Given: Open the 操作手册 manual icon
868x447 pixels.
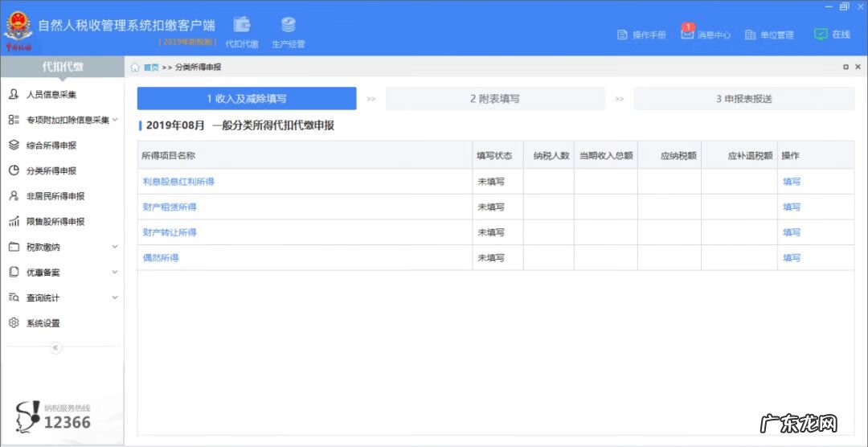Looking at the screenshot, I should [621, 35].
